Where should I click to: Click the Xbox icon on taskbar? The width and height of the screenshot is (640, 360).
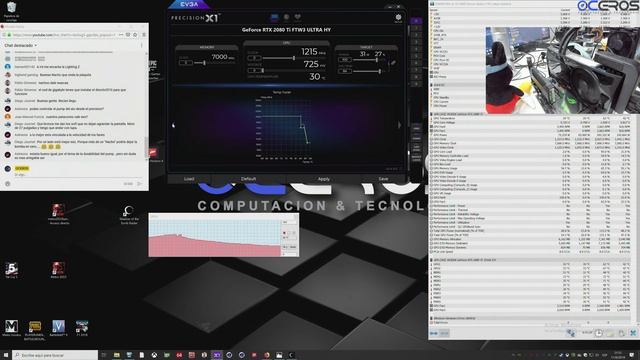pos(154,355)
